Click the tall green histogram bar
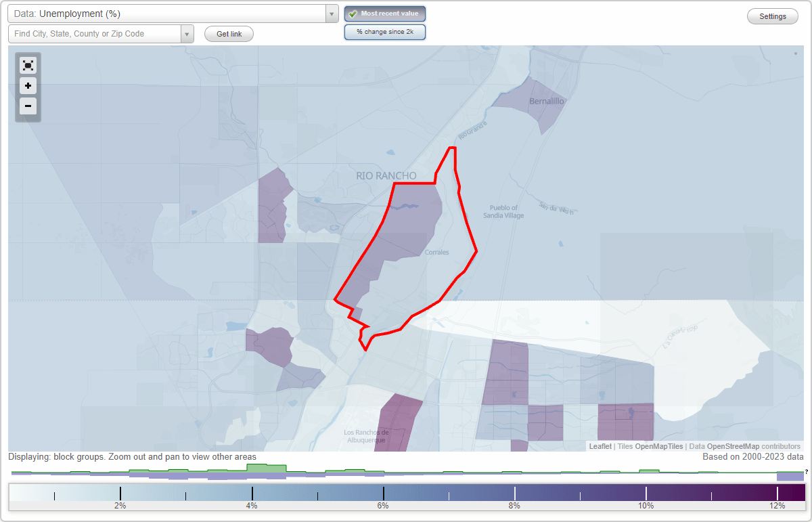Viewport: 812px width, 522px height. (x=267, y=468)
